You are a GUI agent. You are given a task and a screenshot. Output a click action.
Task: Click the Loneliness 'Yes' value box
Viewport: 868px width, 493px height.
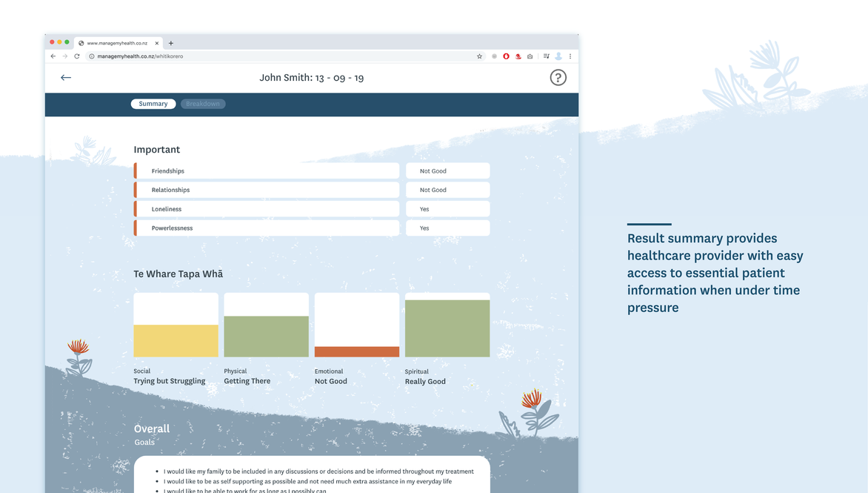coord(447,209)
